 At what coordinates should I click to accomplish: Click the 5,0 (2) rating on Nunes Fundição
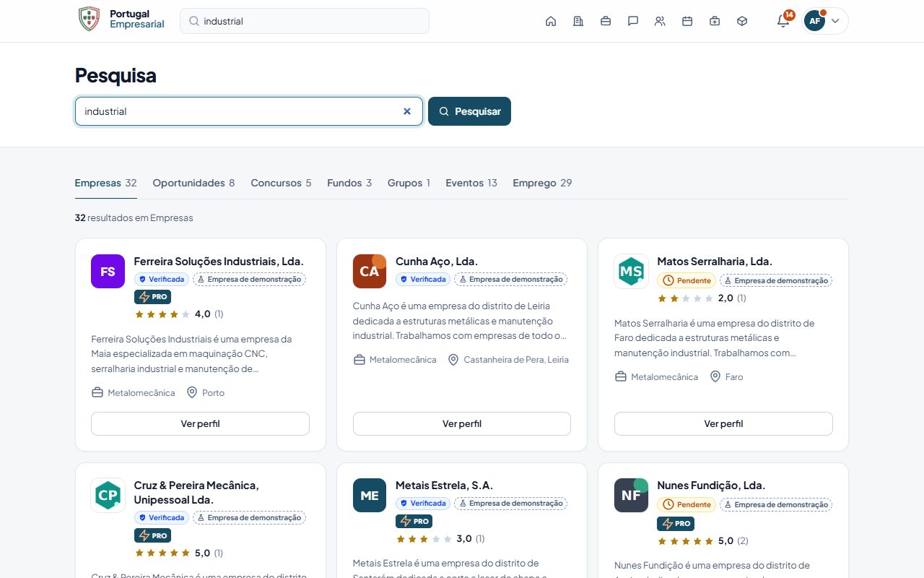click(702, 541)
